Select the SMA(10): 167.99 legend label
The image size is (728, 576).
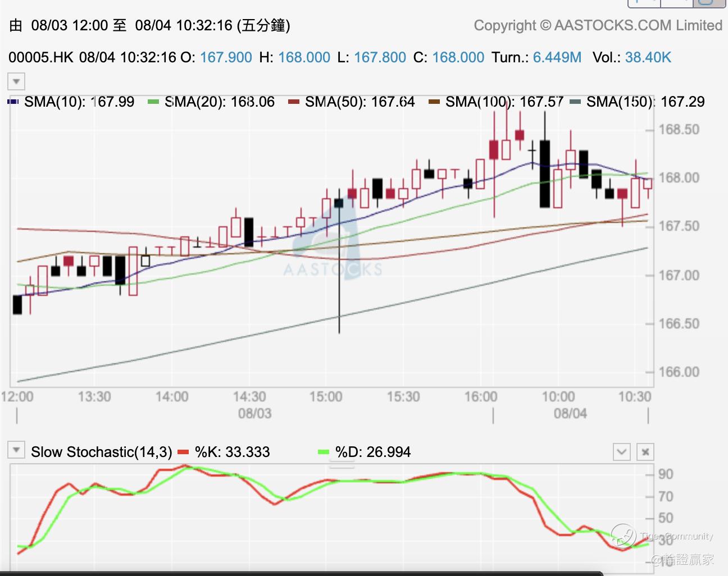(x=79, y=102)
